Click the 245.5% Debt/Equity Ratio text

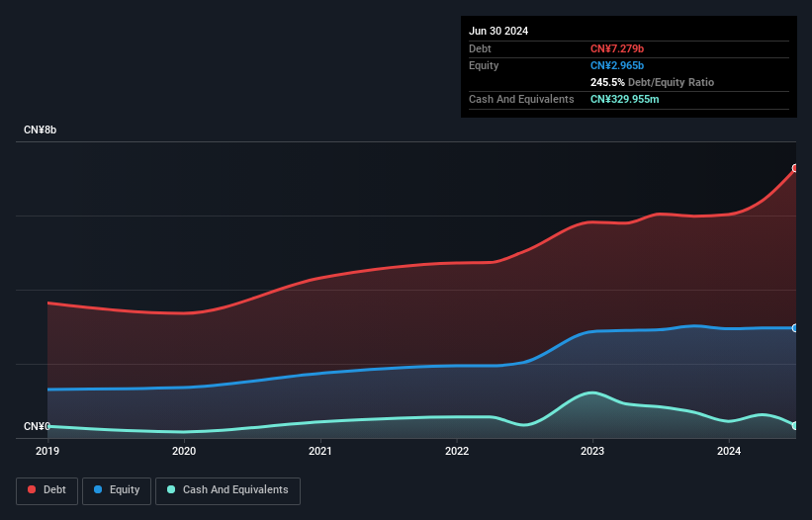[x=652, y=82]
